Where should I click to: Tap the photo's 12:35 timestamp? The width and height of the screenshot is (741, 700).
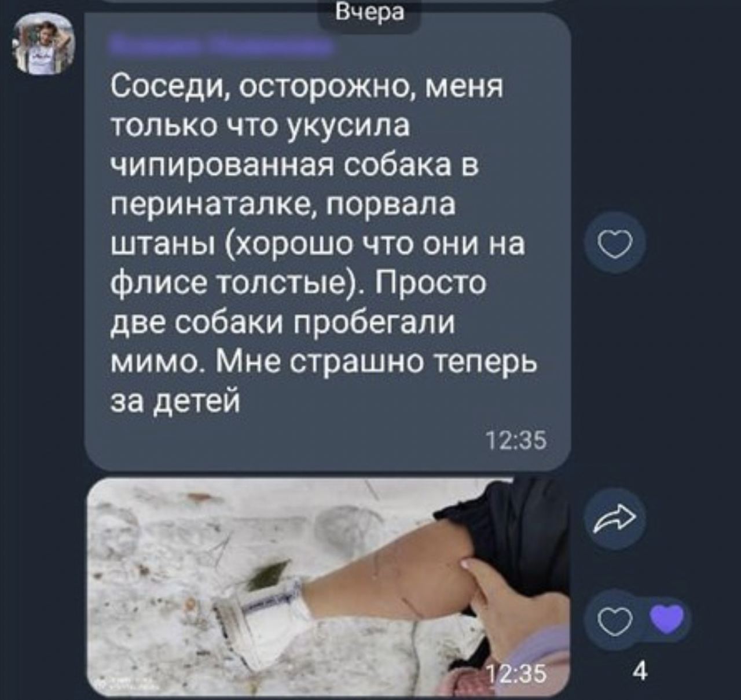click(515, 673)
